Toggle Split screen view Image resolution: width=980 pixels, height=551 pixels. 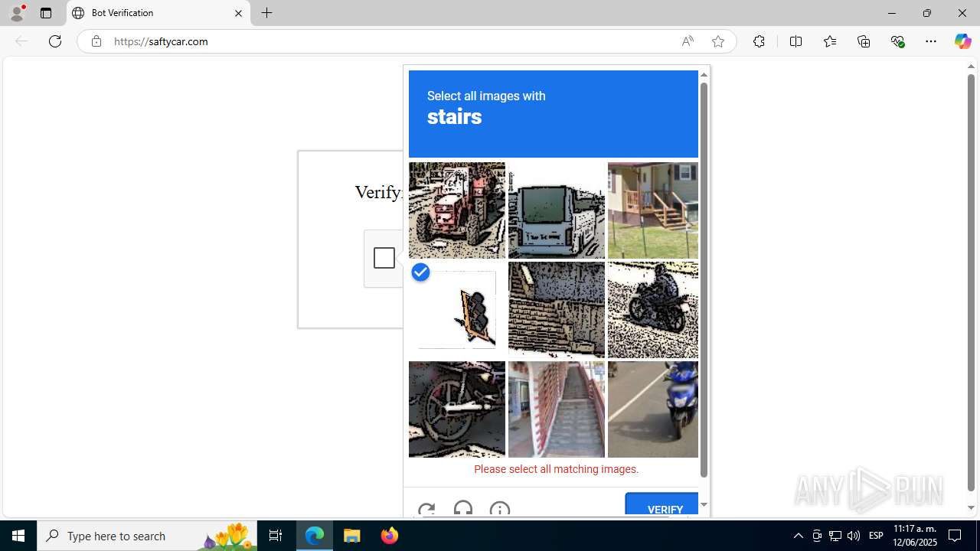click(x=795, y=41)
